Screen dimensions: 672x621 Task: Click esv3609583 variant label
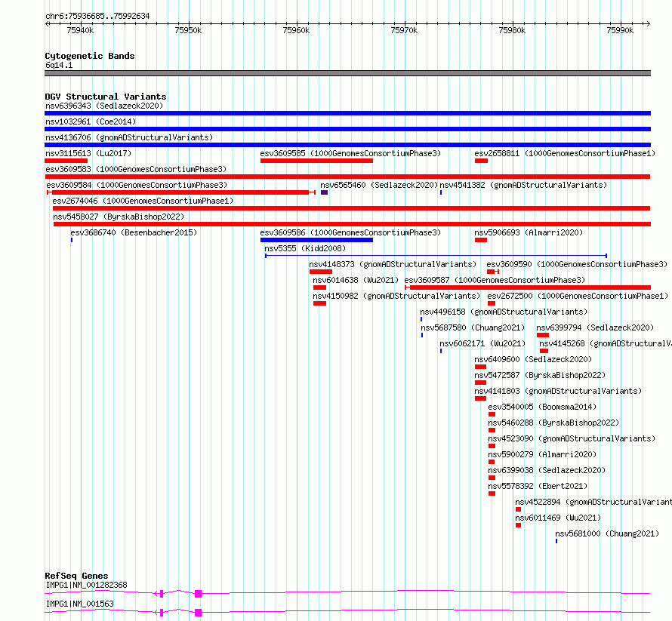click(x=136, y=169)
